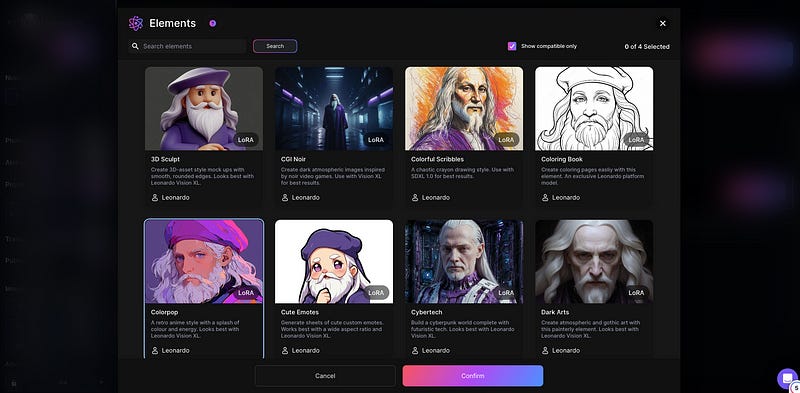Select the Colorful Scribbles thumbnail
The height and width of the screenshot is (393, 800).
pyautogui.click(x=464, y=109)
